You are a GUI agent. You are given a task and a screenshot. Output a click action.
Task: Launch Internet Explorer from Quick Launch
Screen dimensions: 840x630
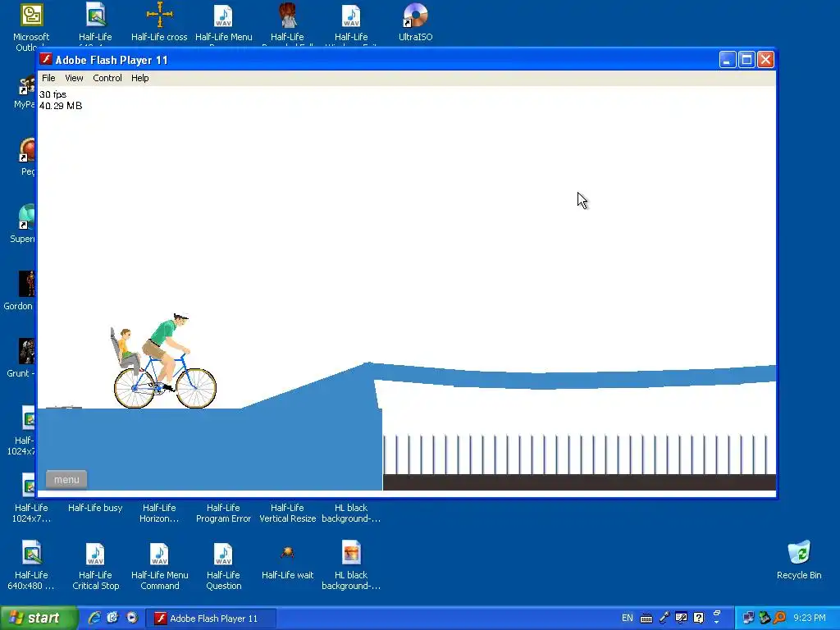[95, 618]
